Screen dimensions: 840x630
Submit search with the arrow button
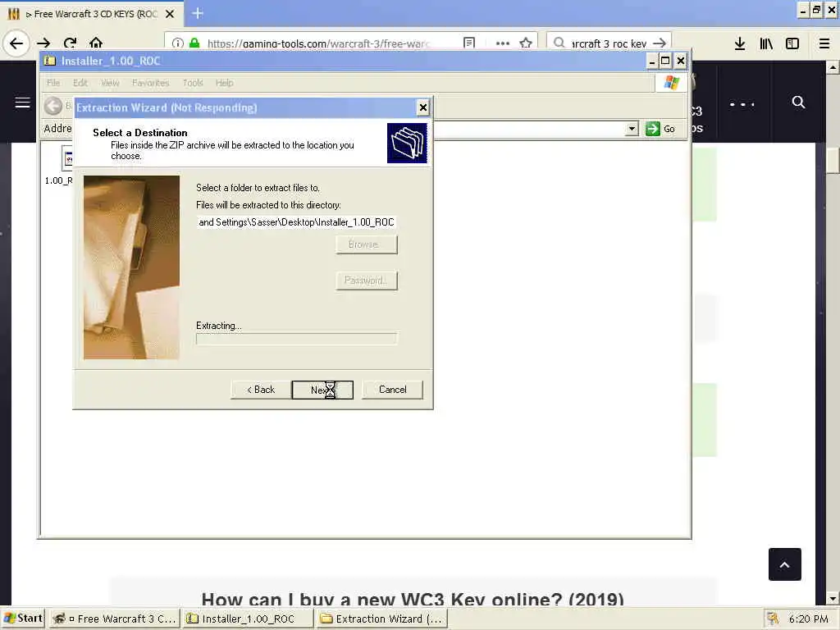(660, 43)
